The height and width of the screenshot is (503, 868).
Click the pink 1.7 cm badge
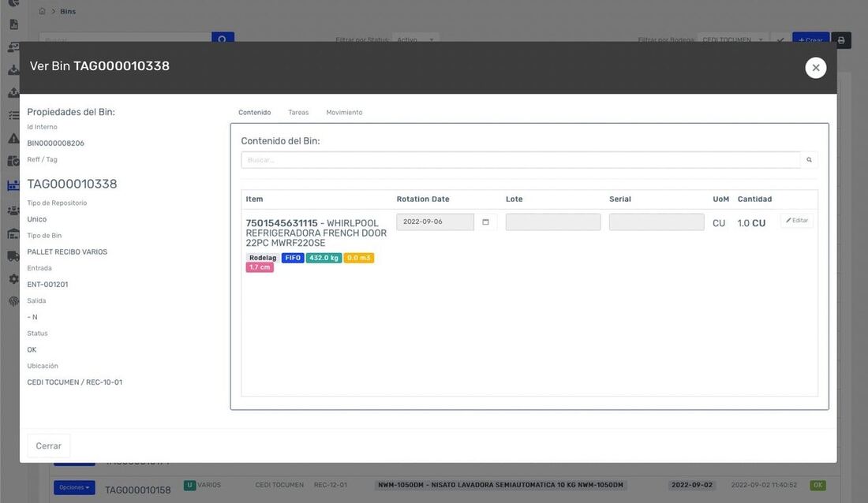pyautogui.click(x=260, y=267)
